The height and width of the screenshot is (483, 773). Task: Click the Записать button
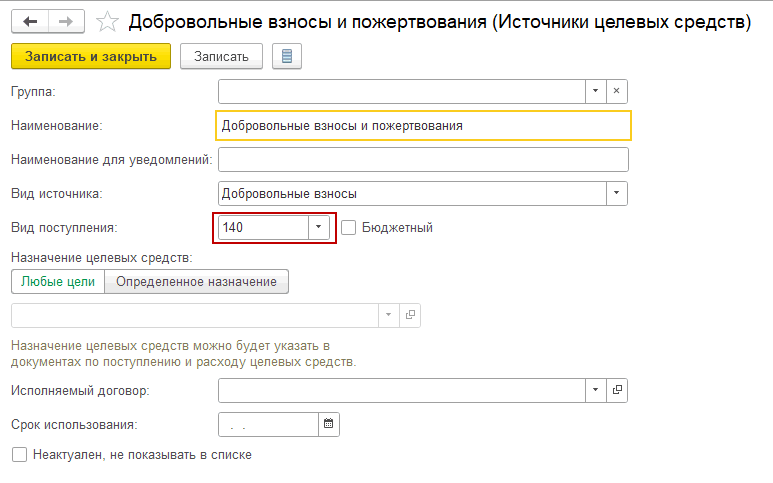click(x=221, y=56)
